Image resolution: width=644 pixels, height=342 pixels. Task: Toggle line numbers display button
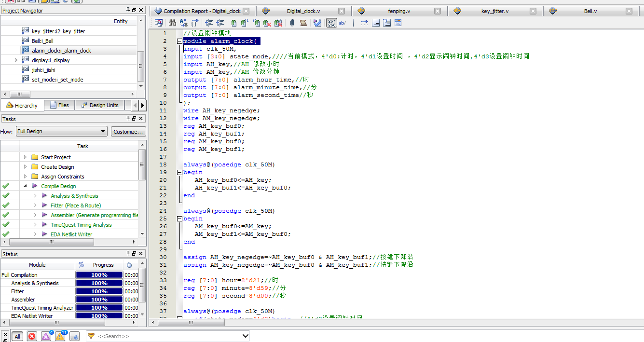(331, 23)
